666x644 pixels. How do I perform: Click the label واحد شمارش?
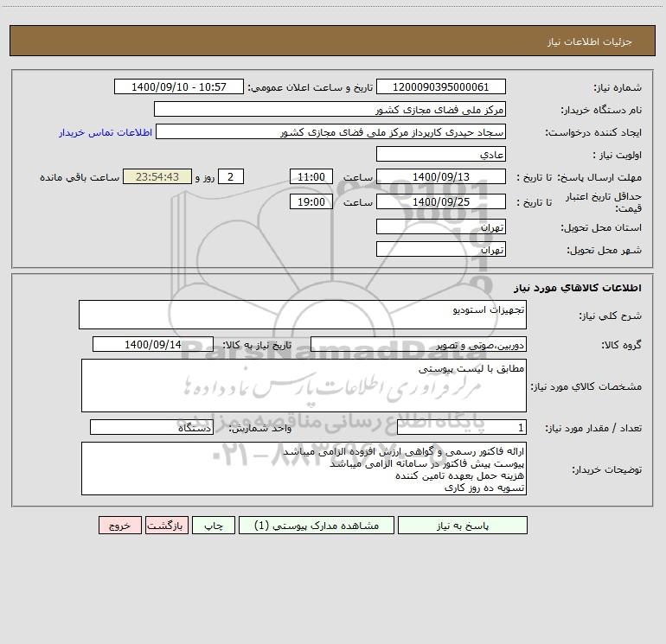pos(260,428)
